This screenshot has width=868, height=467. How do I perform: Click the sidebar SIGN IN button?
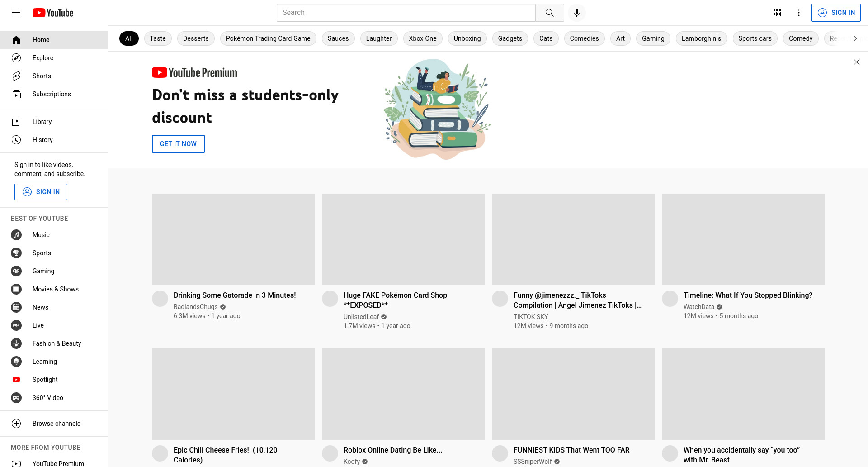pyautogui.click(x=41, y=192)
